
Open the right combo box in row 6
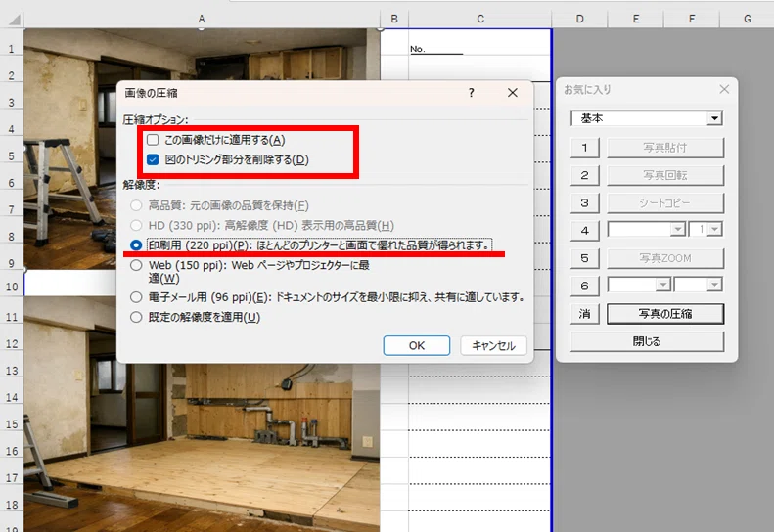(714, 285)
